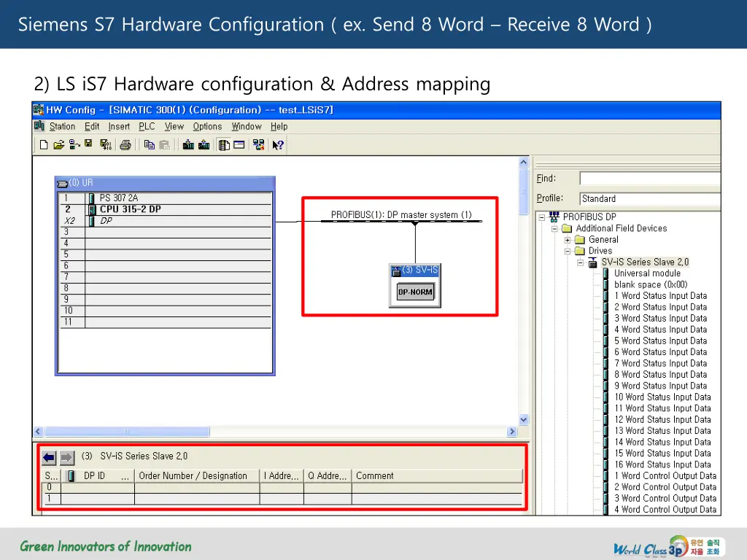Open the Insert menu
The height and width of the screenshot is (560, 747).
coord(119,126)
